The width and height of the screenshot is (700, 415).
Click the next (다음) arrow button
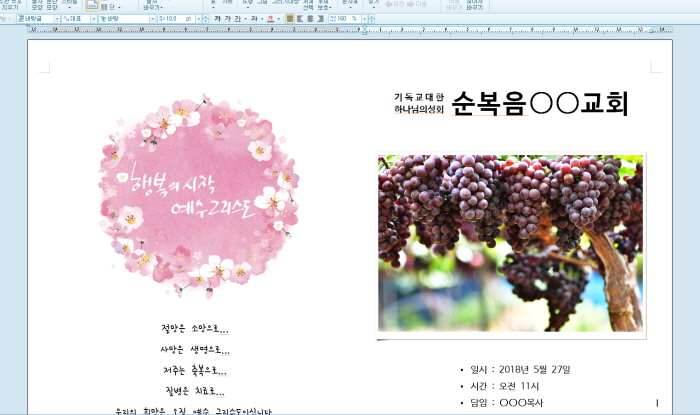click(417, 4)
